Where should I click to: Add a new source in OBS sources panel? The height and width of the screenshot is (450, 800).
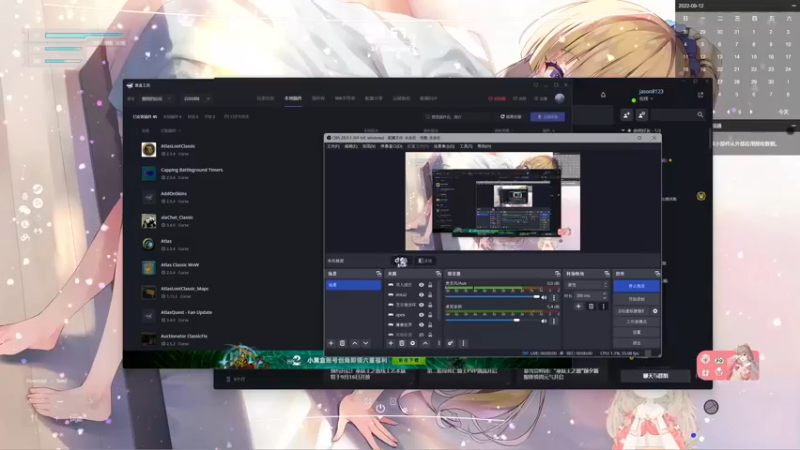click(391, 343)
